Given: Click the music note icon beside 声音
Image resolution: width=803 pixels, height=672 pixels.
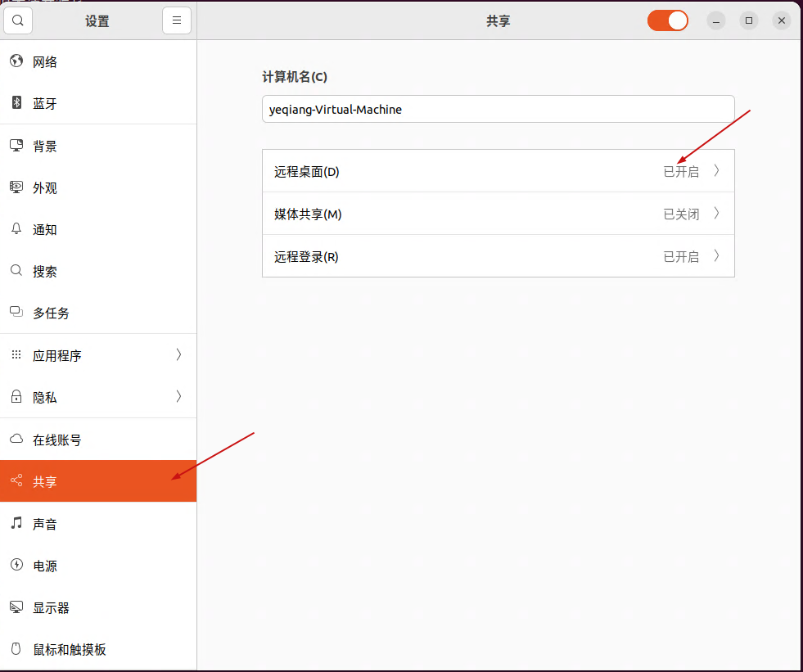Looking at the screenshot, I should (x=16, y=523).
